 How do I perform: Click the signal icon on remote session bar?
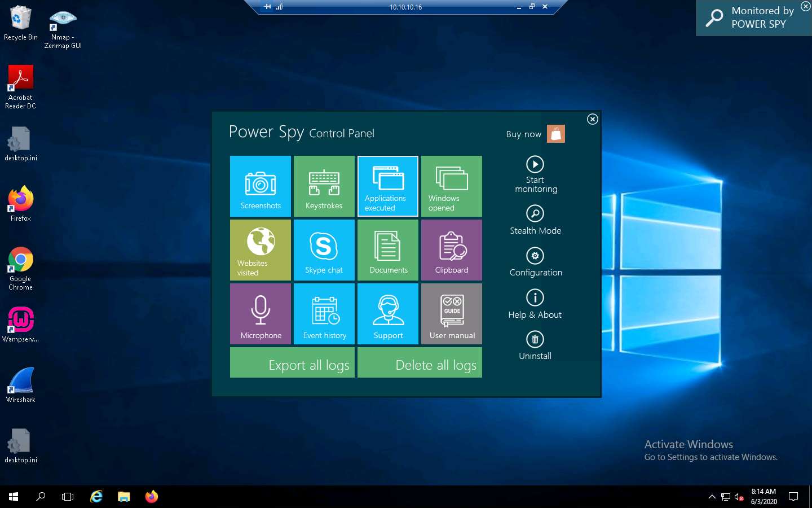279,7
